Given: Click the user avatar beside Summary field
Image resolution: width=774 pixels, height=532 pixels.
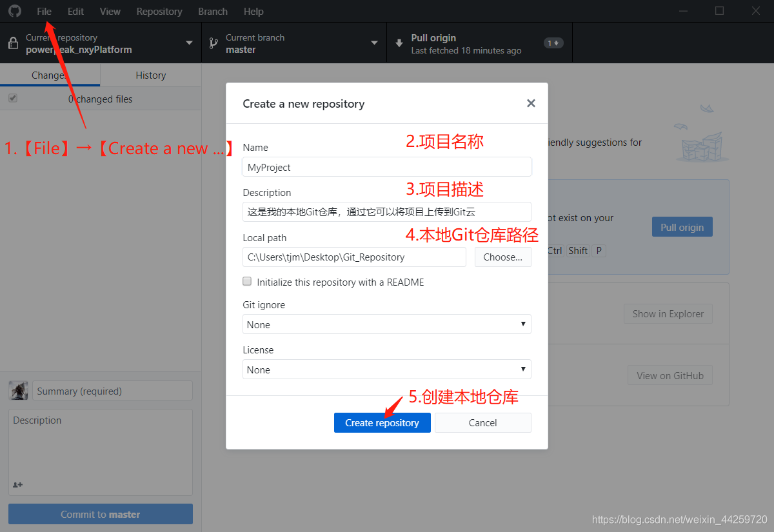Looking at the screenshot, I should click(x=17, y=390).
